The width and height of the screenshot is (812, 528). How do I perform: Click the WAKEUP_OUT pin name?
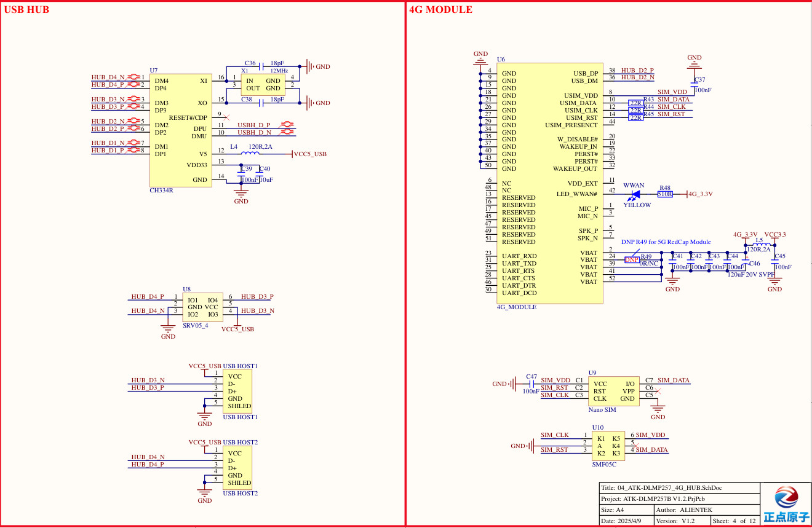575,168
